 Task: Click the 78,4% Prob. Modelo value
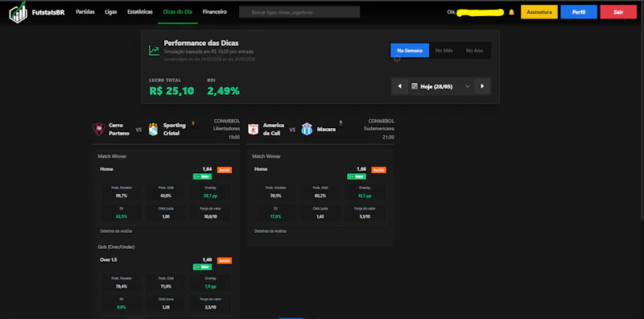tap(122, 287)
